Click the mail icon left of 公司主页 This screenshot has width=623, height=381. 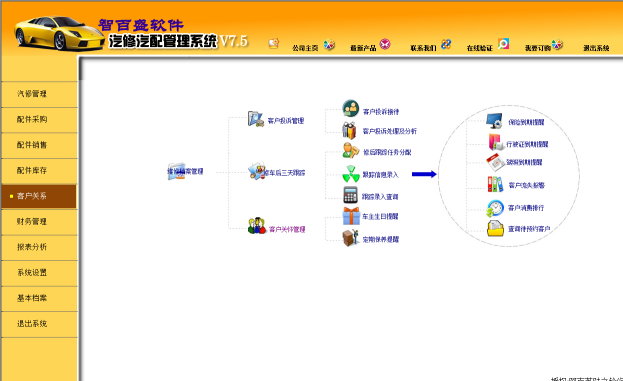click(274, 43)
